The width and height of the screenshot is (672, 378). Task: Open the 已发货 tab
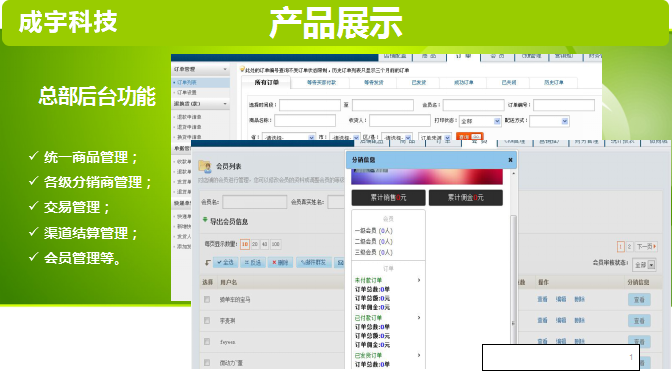419,82
